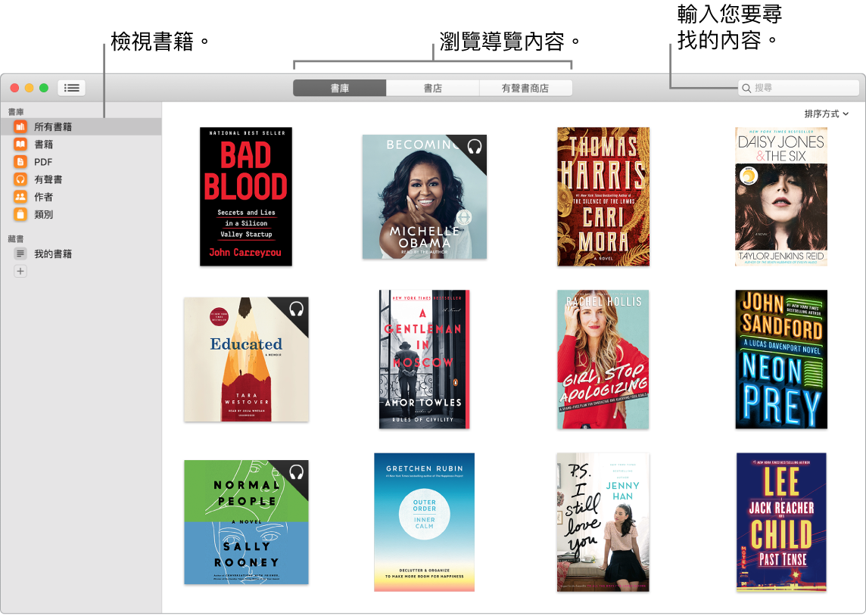This screenshot has height=616, width=866.
Task: Click the PDF document icon in sidebar
Action: [x=20, y=162]
